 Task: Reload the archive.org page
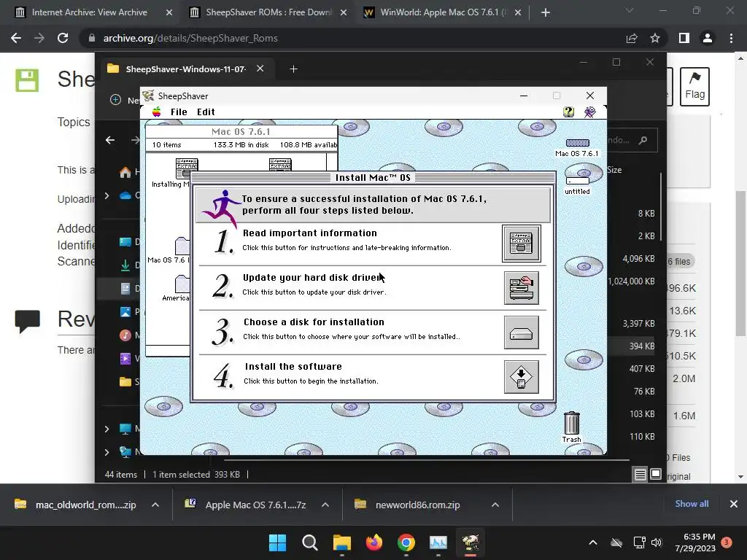coord(63,38)
